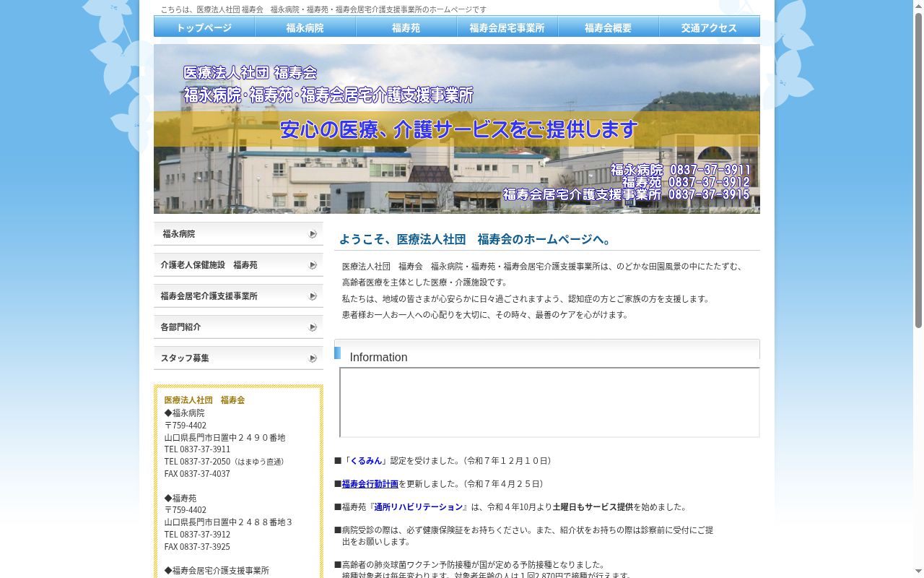Viewport: 924px width, 578px height.
Task: Click the sidebar box title 医療法人社団 福寿会
Action: (x=204, y=400)
